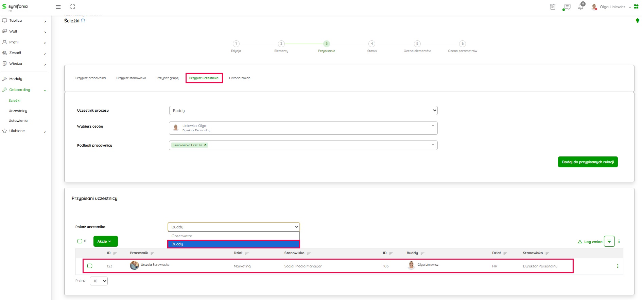644x300 pixels.
Task: Open the notifications bell
Action: point(580,7)
